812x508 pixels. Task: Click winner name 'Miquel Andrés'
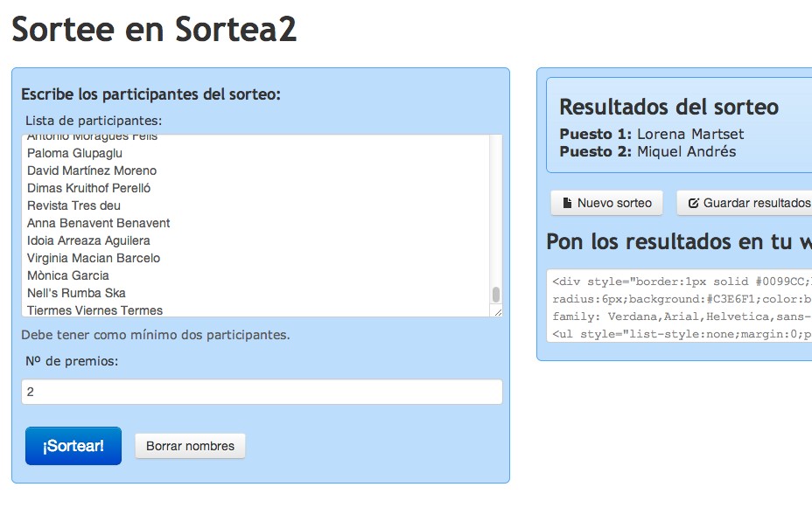point(686,151)
